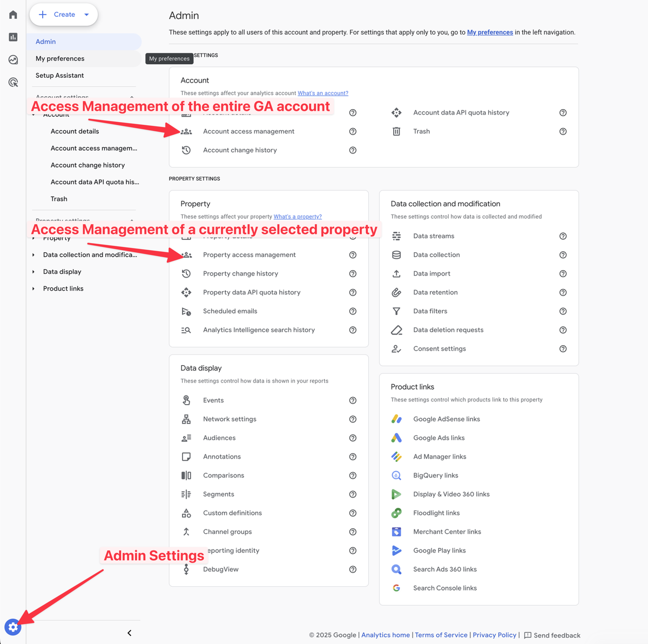Select the Explore sidebar icon

12,59
